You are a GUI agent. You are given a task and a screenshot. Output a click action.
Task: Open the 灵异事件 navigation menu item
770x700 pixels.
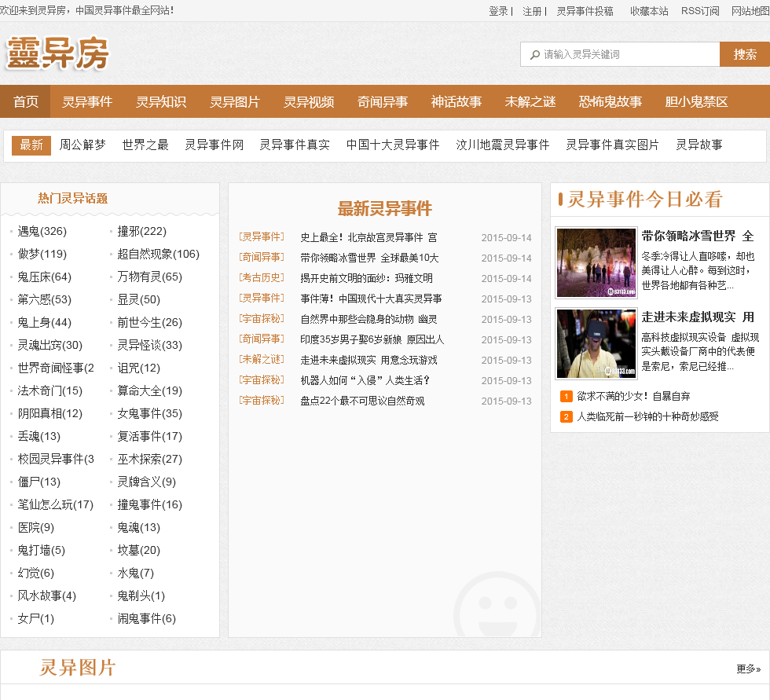pyautogui.click(x=87, y=102)
